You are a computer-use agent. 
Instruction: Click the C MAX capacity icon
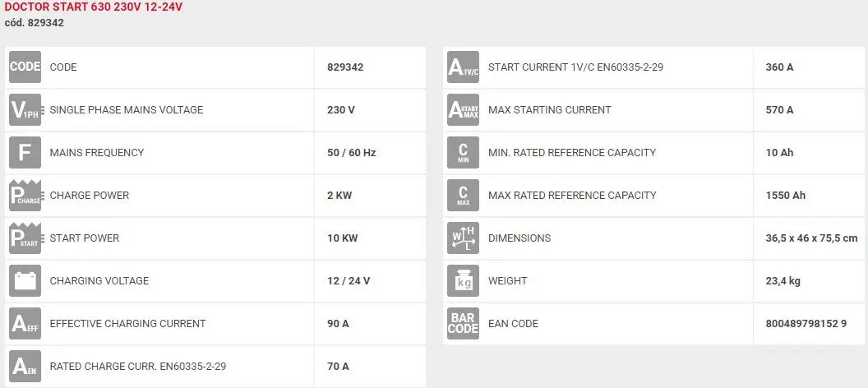[x=464, y=196]
